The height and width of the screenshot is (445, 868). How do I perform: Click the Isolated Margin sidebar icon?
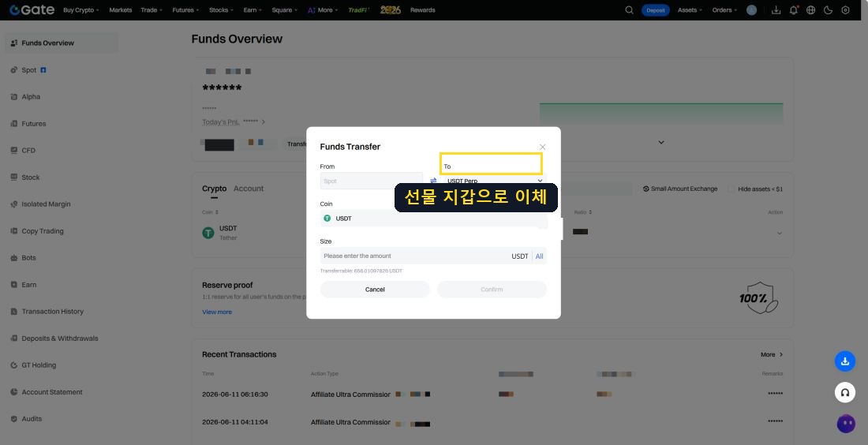click(14, 204)
